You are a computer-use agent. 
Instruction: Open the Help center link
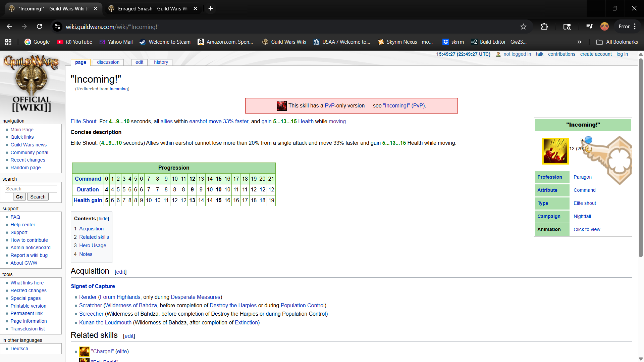tap(23, 225)
